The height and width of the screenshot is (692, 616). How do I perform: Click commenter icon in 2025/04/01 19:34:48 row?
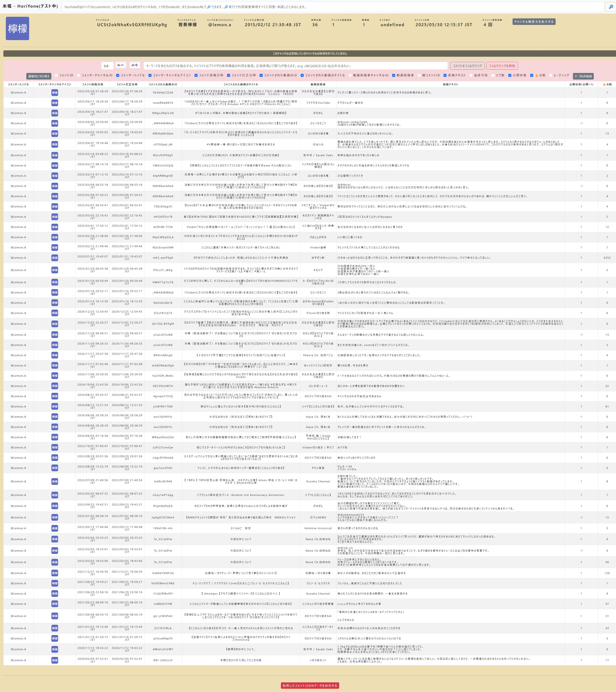click(55, 144)
